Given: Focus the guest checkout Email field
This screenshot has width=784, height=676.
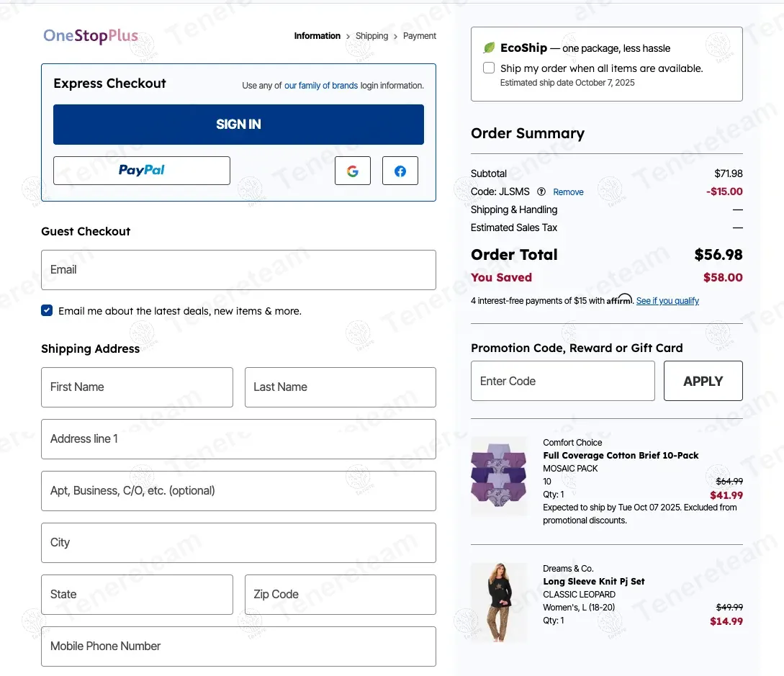Looking at the screenshot, I should click(x=238, y=270).
